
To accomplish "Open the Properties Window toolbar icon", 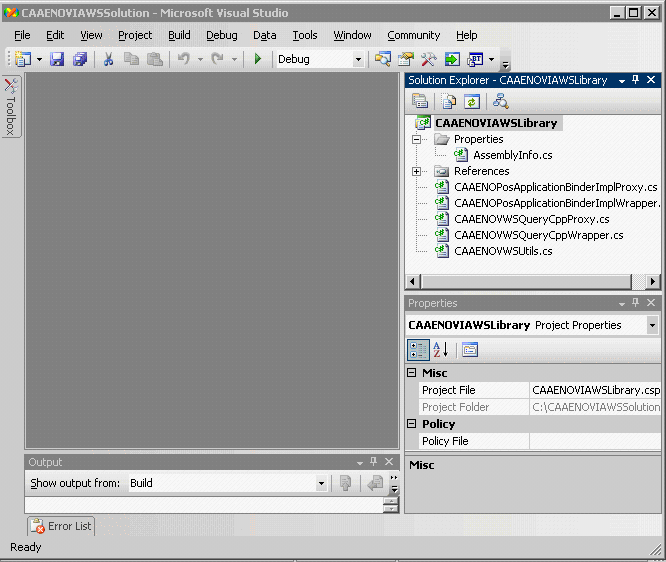I will 406,59.
